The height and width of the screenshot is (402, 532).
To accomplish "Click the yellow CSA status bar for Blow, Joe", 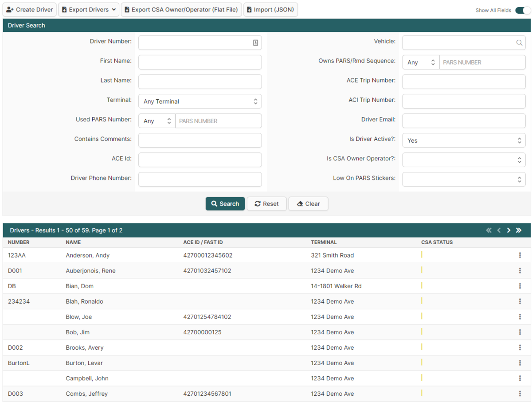I will point(421,316).
